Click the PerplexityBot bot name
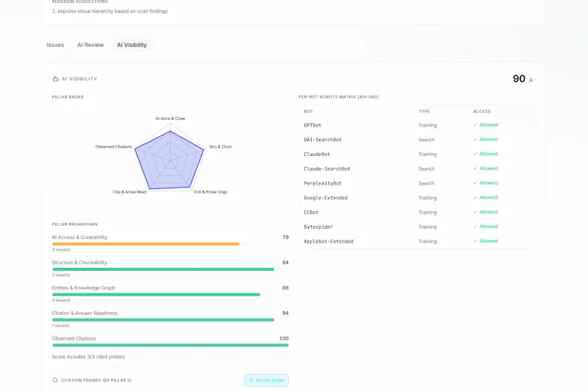 pos(323,183)
